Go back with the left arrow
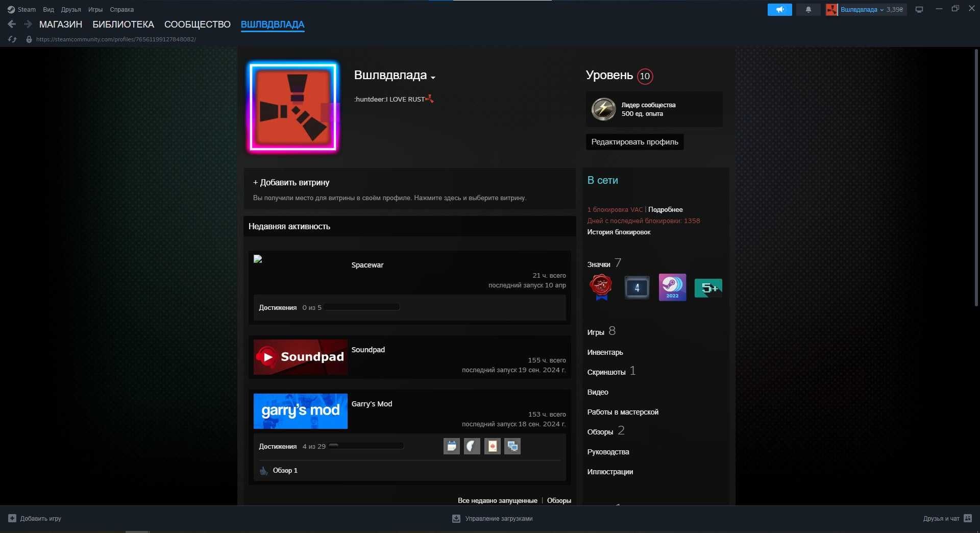Screen dimensions: 980x533 point(12,24)
